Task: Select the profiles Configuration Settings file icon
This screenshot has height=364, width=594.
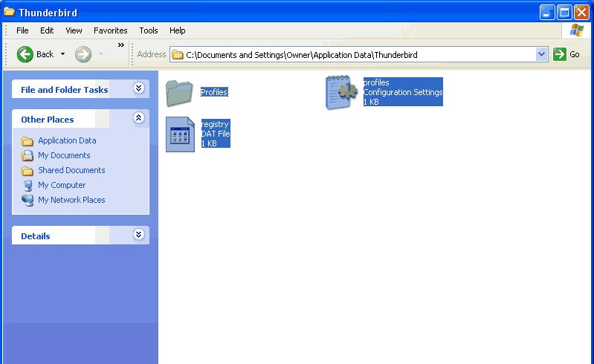Action: click(x=341, y=92)
